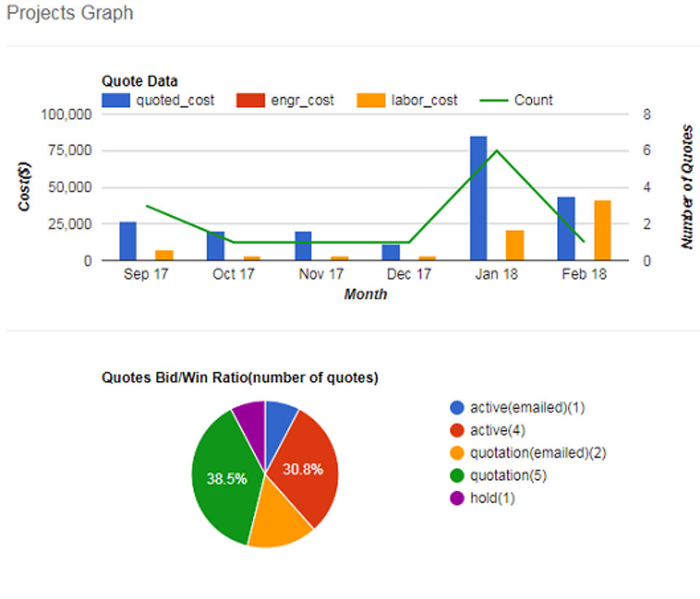The height and width of the screenshot is (599, 700).
Task: Click the 100,000 y-axis value
Action: tap(66, 114)
